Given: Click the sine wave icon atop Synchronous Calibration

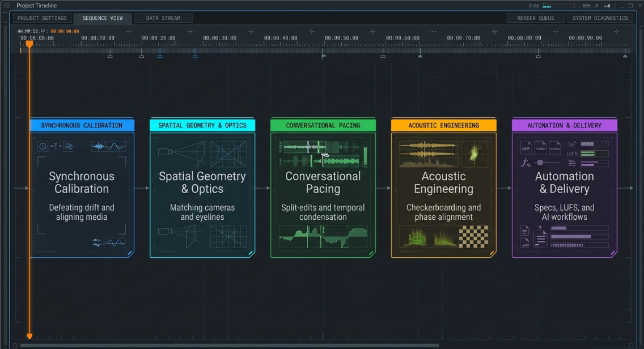Looking at the screenshot, I should tap(116, 146).
